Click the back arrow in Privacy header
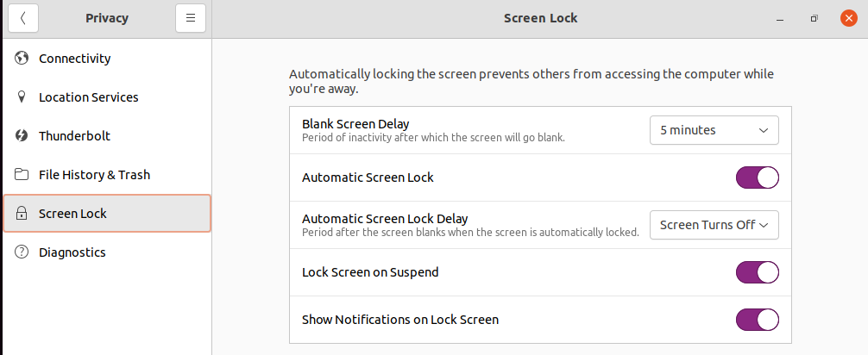The width and height of the screenshot is (868, 355). tap(24, 18)
